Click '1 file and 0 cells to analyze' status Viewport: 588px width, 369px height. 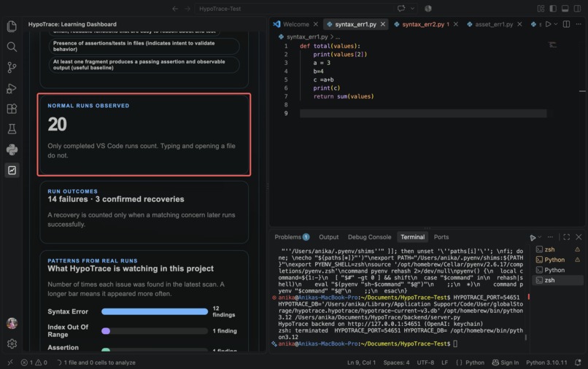(x=96, y=362)
